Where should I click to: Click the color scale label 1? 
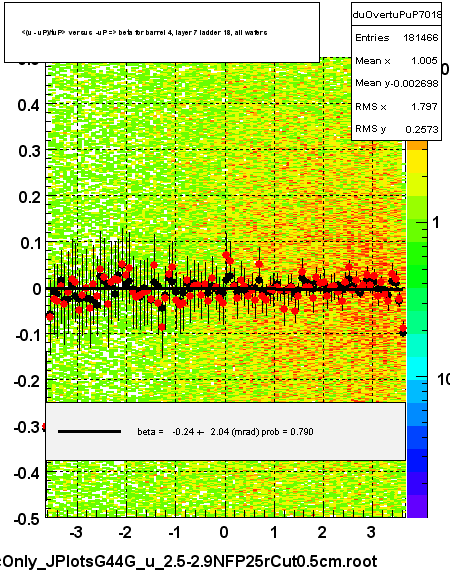[436, 222]
